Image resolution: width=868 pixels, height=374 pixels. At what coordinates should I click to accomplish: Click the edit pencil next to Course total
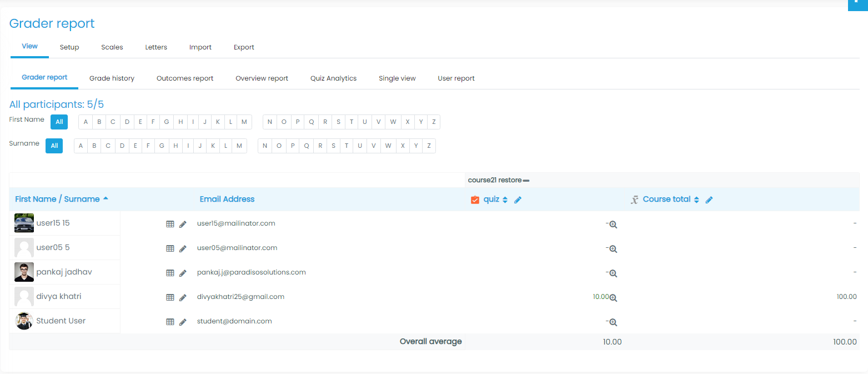(x=709, y=200)
